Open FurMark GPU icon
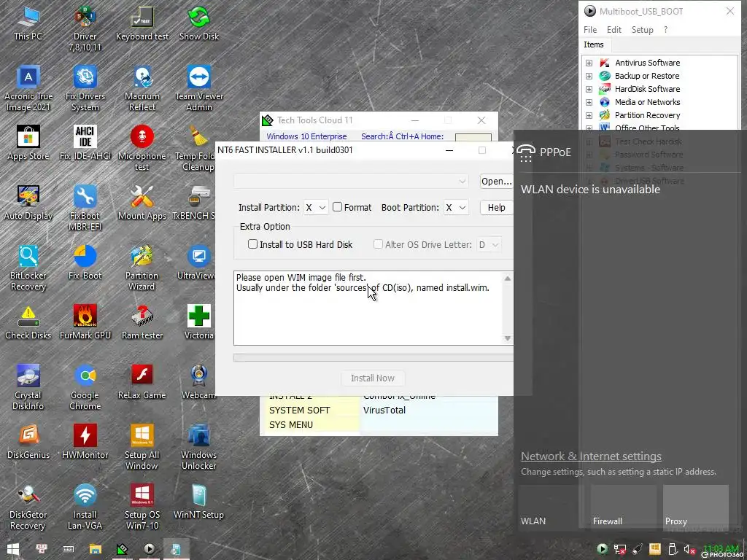The image size is (747, 560). click(x=85, y=322)
